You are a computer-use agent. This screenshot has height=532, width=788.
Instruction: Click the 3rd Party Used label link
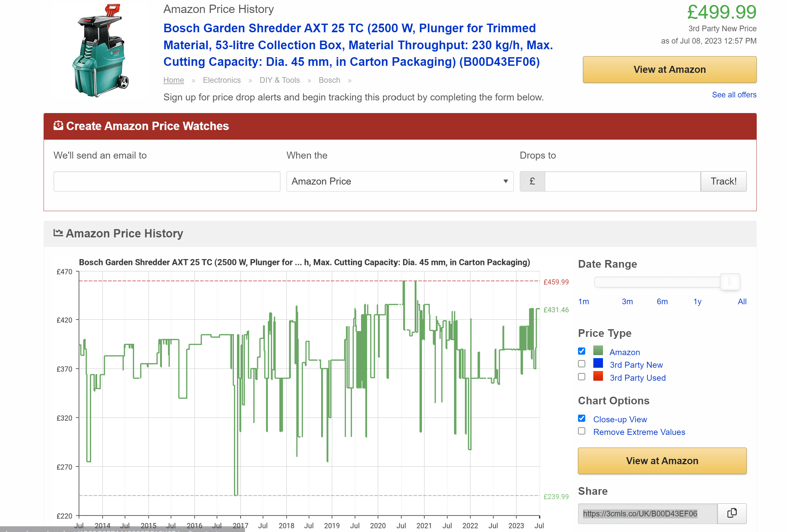[x=638, y=378]
